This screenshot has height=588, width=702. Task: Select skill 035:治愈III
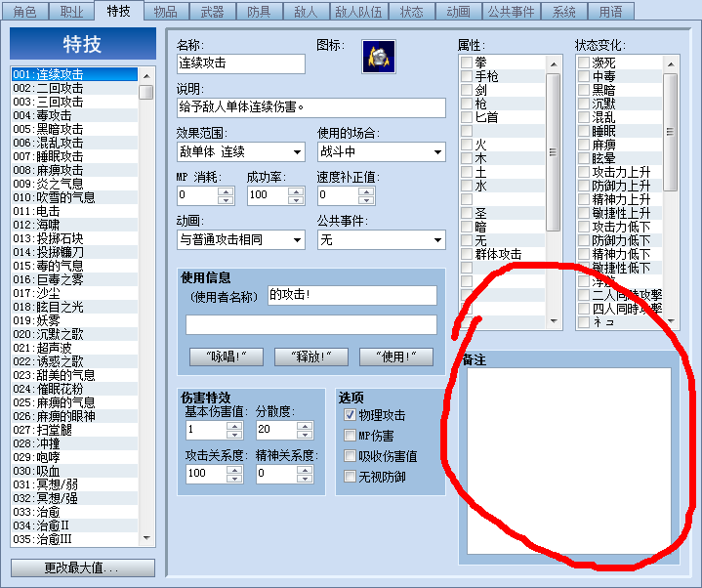pyautogui.click(x=74, y=539)
